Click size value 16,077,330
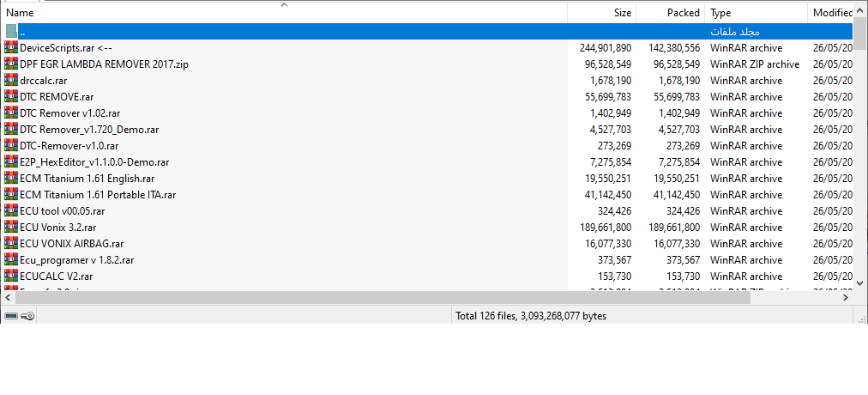 (608, 244)
